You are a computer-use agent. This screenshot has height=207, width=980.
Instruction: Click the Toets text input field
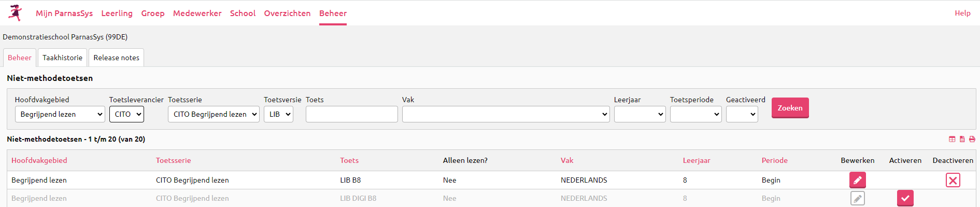(352, 114)
